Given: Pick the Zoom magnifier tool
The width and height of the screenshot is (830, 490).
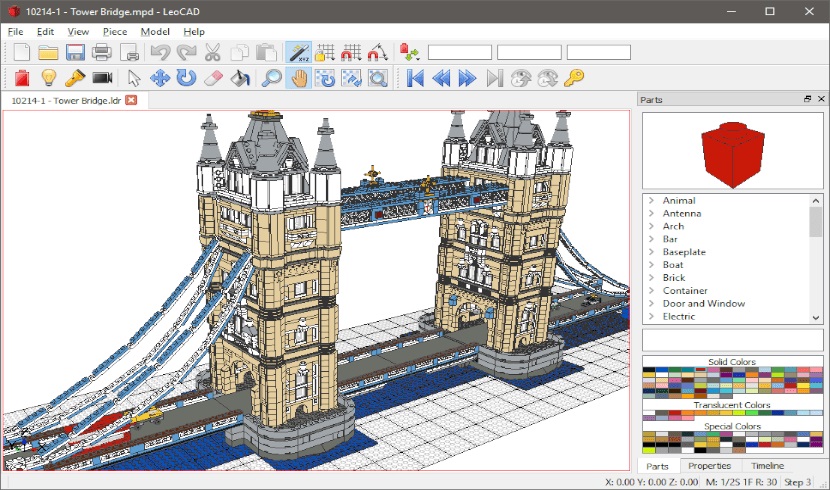Looking at the screenshot, I should [x=271, y=78].
